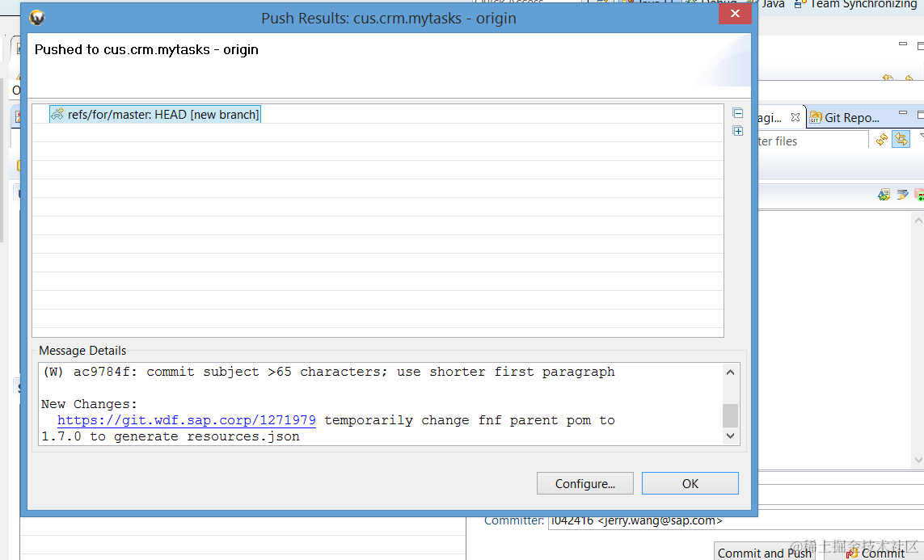Screen dimensions: 924x560
Task: Toggle Add Signed-off-by in commit message
Action: [901, 194]
